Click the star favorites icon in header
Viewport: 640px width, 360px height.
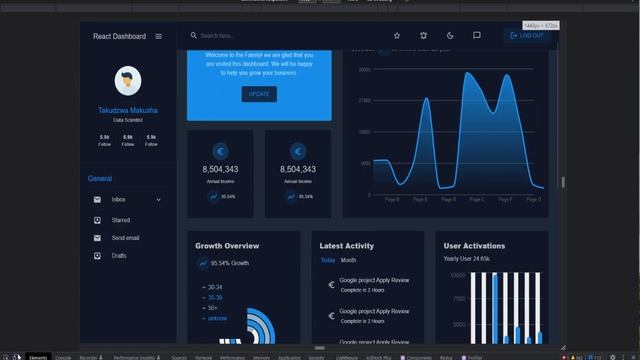click(x=397, y=36)
